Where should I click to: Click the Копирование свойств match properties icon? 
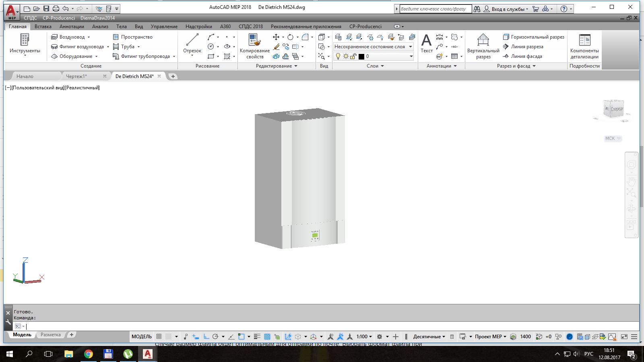(254, 40)
